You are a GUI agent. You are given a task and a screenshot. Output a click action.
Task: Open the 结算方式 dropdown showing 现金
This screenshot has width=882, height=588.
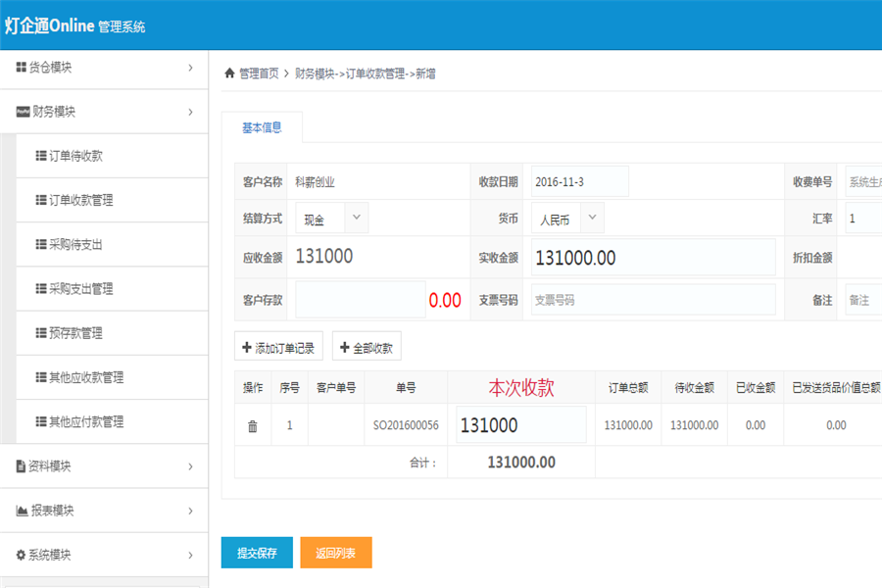pyautogui.click(x=332, y=218)
